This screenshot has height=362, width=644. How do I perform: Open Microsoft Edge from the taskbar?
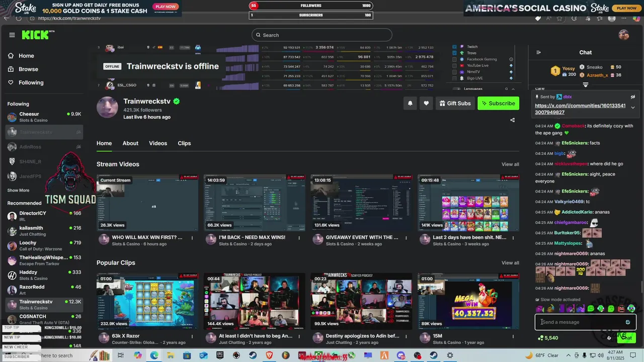(154, 355)
